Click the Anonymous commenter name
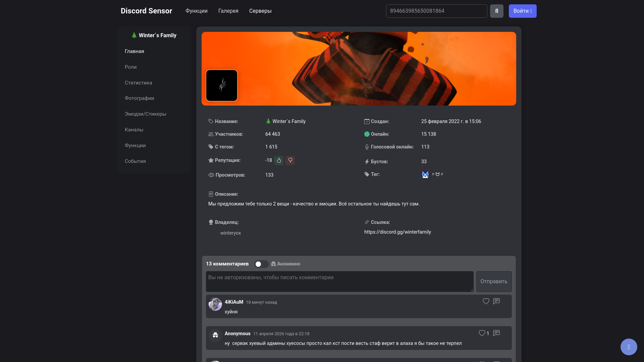The image size is (644, 362). 237,334
